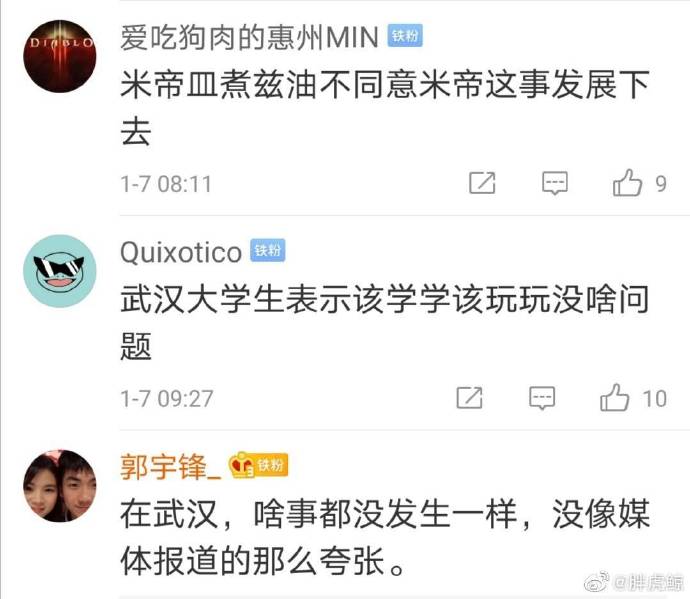Image resolution: width=690 pixels, height=599 pixels.
Task: Like the comment posted at 1-7 08:11
Action: tap(628, 183)
